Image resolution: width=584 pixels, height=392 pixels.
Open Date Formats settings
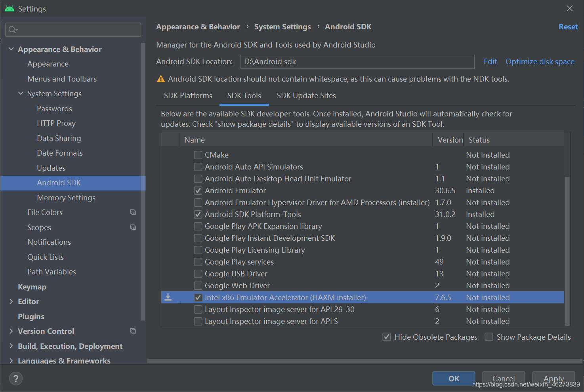click(60, 153)
